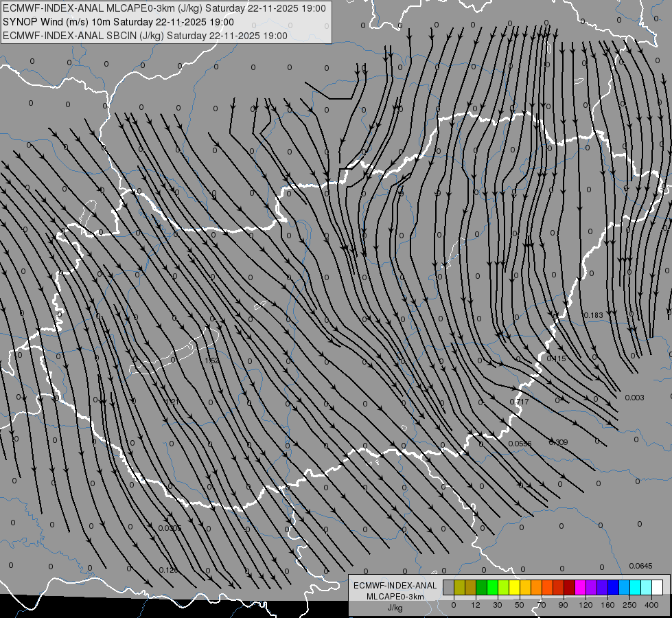Click the olive-yellow legend swatch after gray
The width and height of the screenshot is (672, 618).
point(459,587)
